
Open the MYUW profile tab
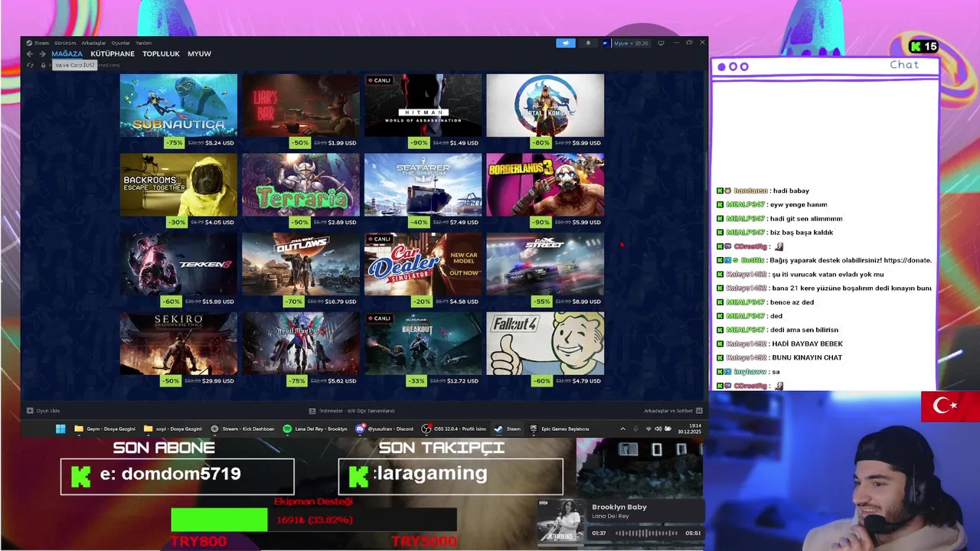(199, 54)
